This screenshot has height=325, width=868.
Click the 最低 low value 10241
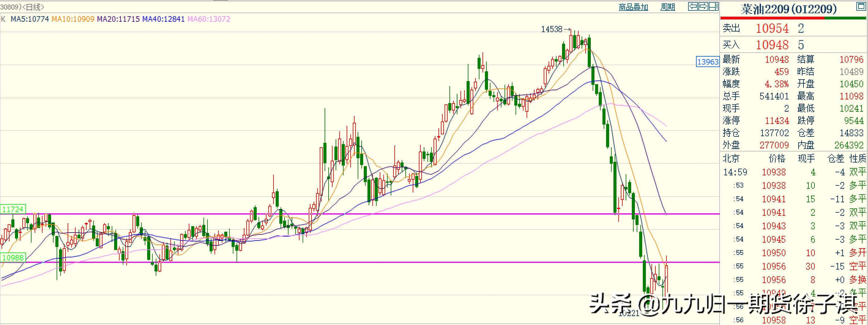[x=851, y=109]
